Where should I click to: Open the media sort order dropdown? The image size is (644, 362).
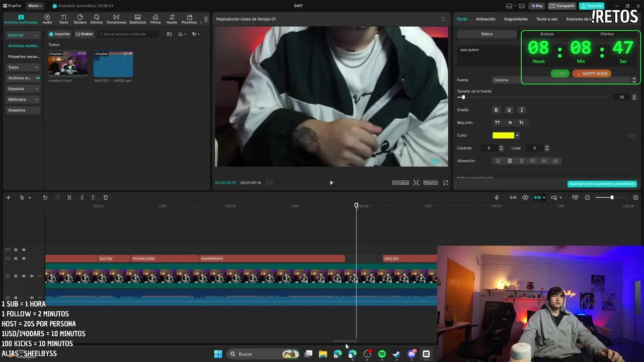click(182, 34)
